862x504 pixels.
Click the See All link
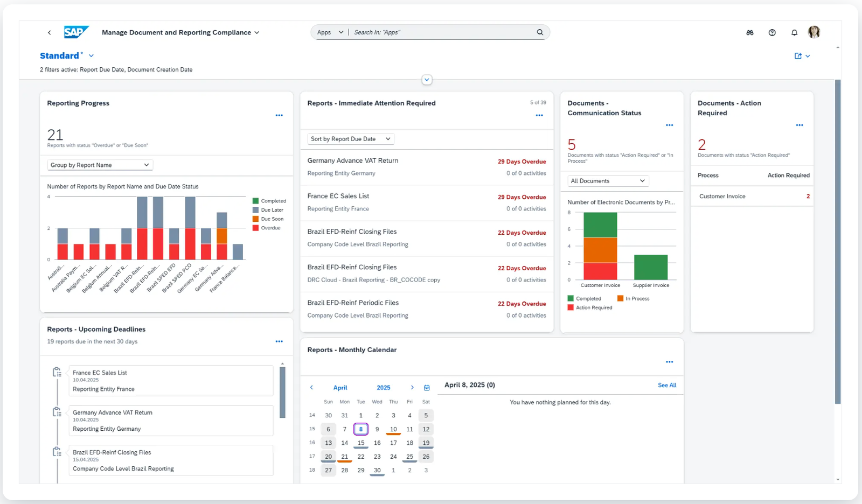click(x=666, y=385)
